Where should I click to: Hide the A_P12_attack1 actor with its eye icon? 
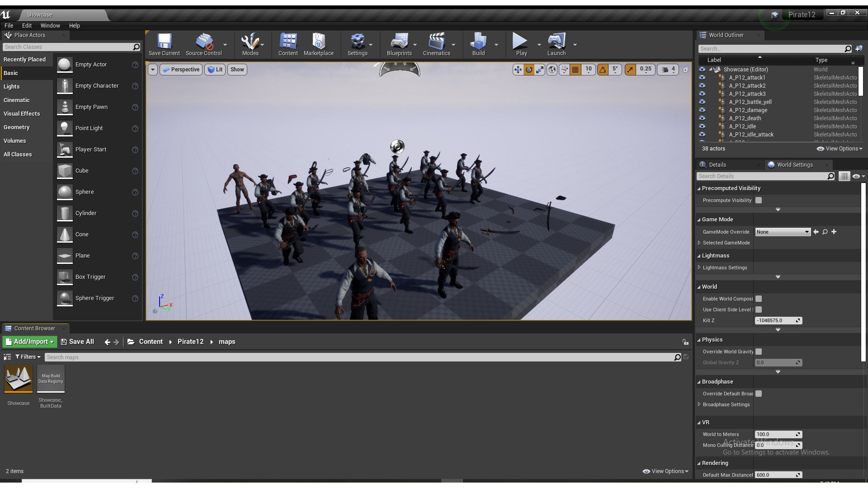[x=702, y=78]
